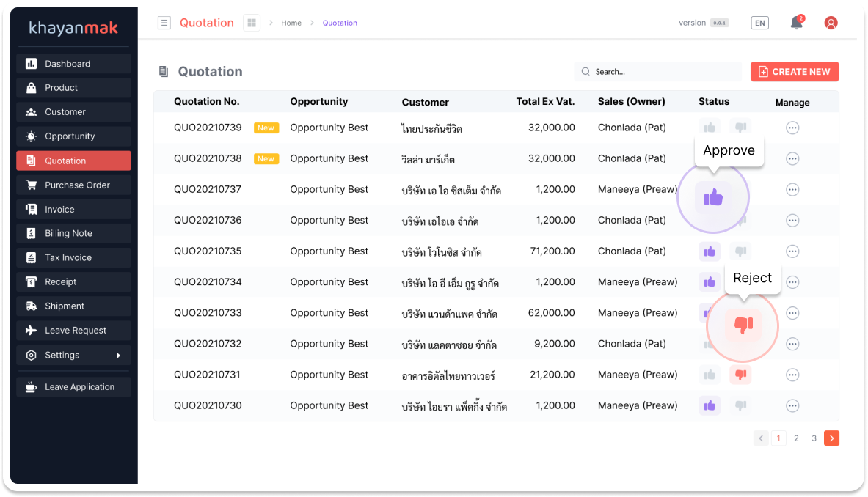Click the CREATE NEW button
This screenshot has width=868, height=497.
(x=794, y=72)
